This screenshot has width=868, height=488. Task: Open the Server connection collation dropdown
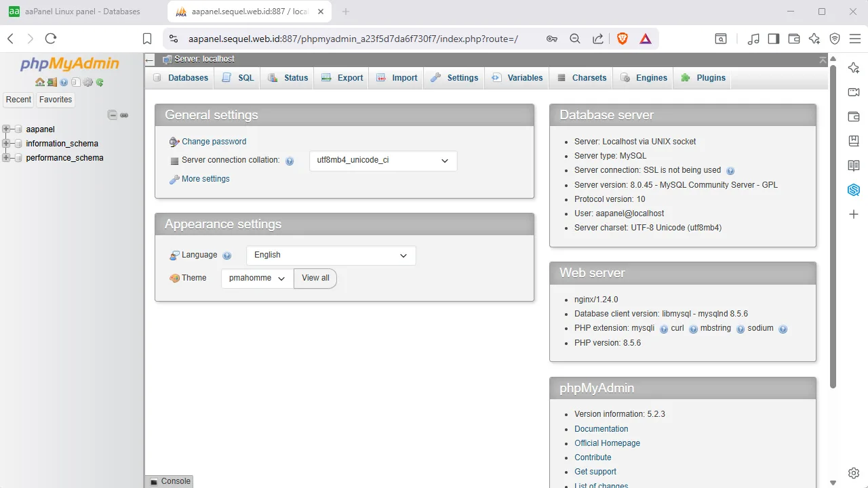383,161
